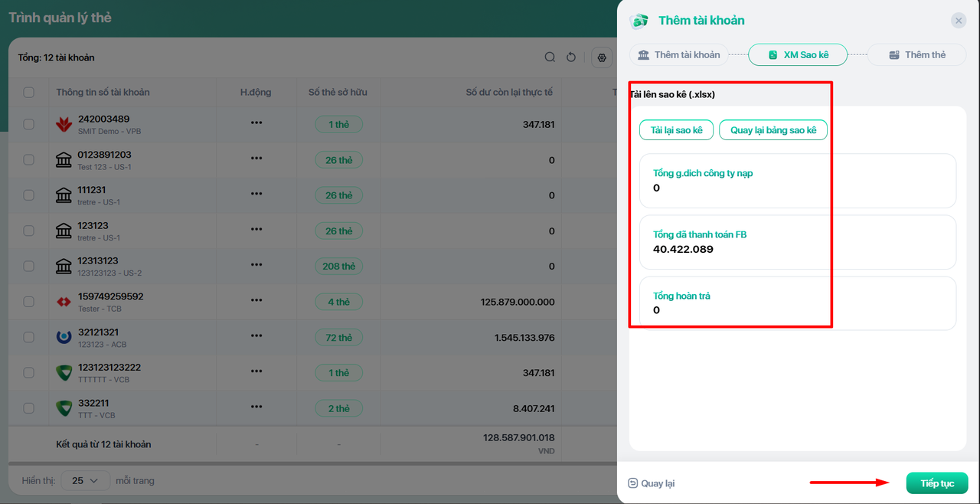Click the bank icon for account 0123891203

[64, 160]
